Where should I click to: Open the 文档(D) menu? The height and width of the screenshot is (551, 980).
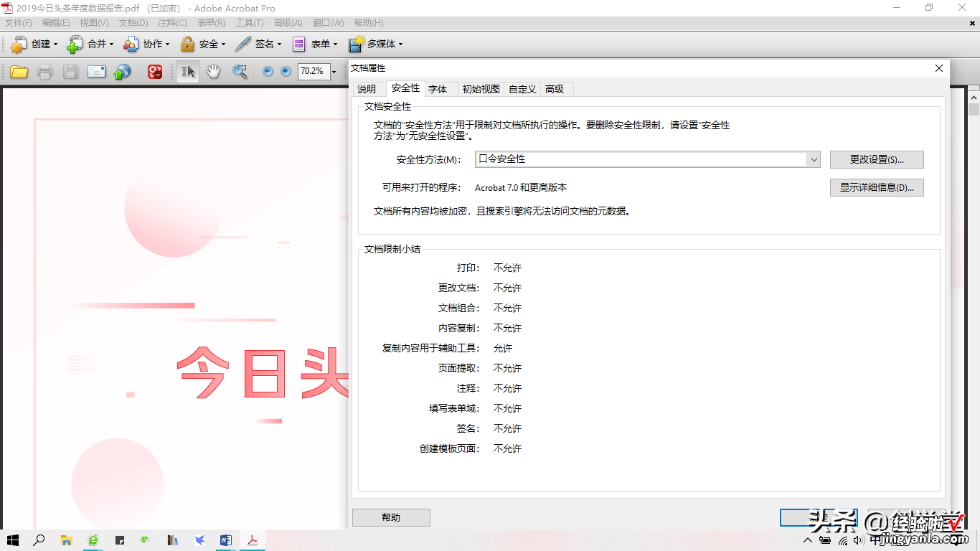[133, 23]
